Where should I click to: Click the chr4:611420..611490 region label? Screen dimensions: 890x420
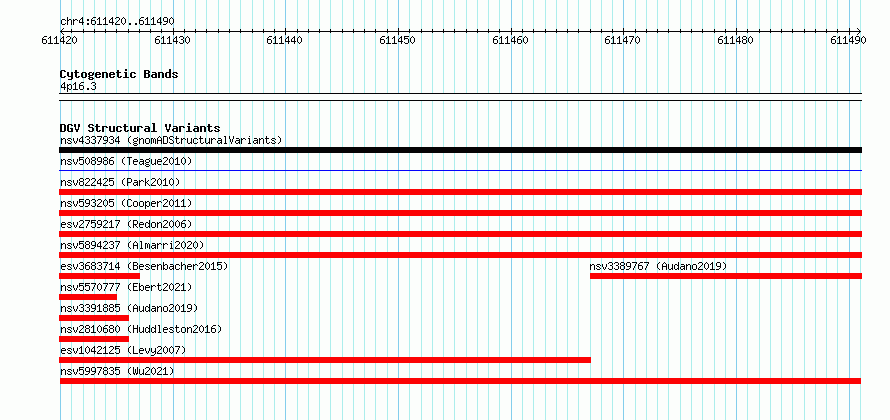(117, 22)
